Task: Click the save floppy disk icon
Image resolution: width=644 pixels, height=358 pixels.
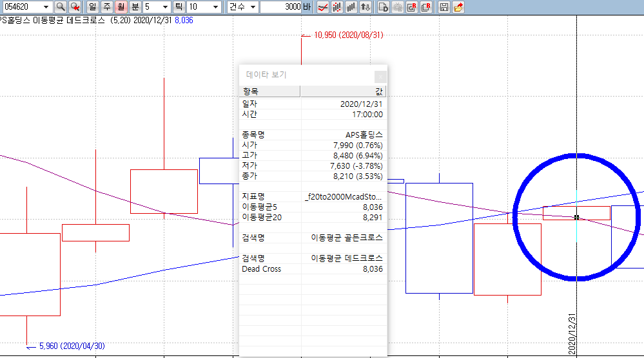Action: click(444, 7)
